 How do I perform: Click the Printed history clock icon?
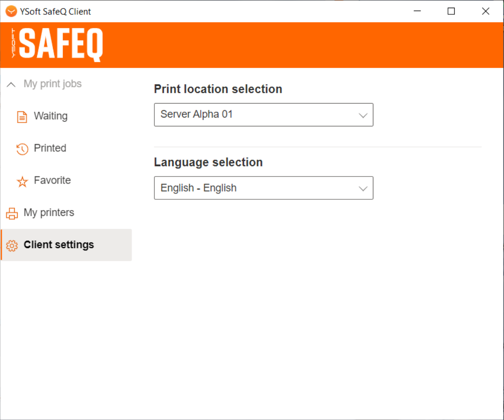click(x=22, y=149)
